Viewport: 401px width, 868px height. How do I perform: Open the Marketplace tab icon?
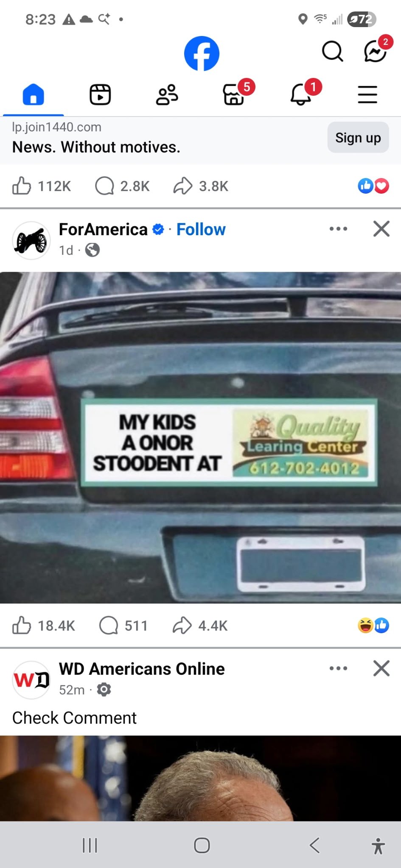234,94
